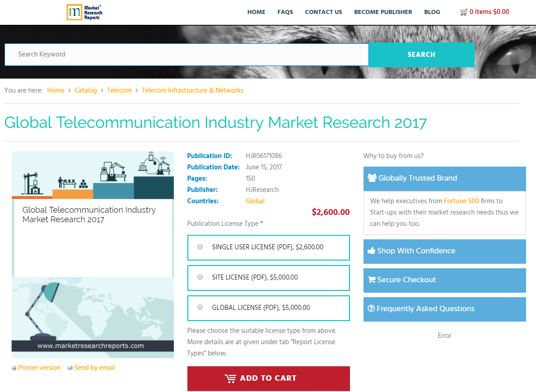Click the envelope icon beside Send by email
Screen dimensions: 536x392
pyautogui.click(x=70, y=368)
